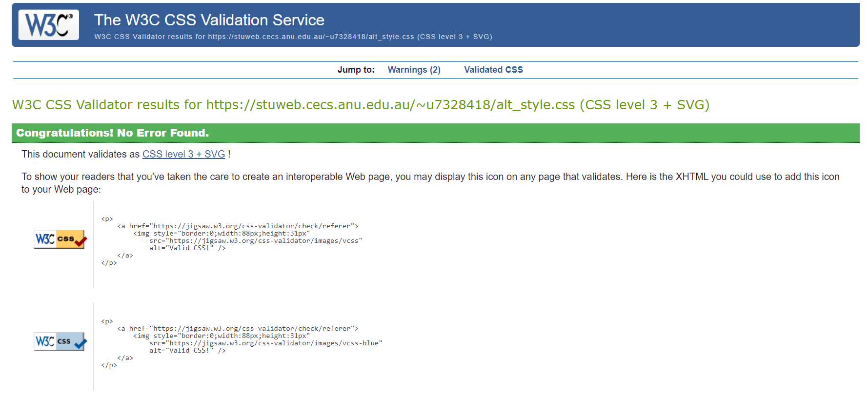
Task: Click the paragraph about interoperable Web page
Action: [430, 183]
